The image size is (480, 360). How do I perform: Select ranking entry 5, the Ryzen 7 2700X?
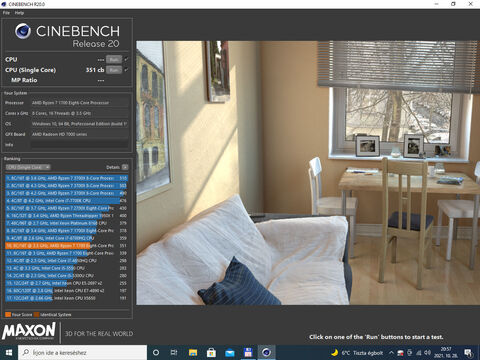[x=67, y=208]
